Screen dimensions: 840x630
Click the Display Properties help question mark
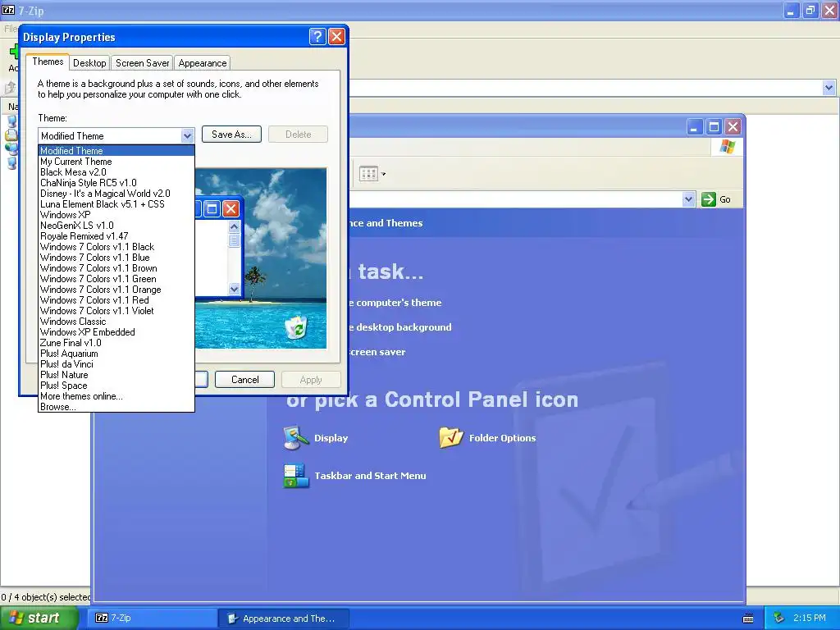(x=317, y=36)
